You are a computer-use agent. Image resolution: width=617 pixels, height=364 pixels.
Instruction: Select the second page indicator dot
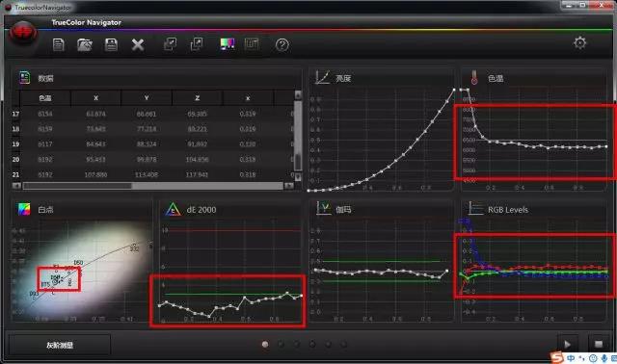tap(281, 345)
